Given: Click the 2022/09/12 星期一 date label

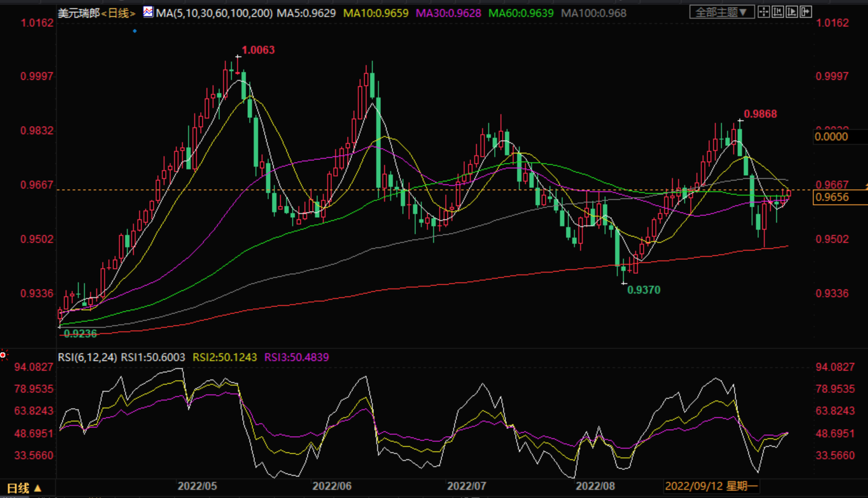Looking at the screenshot, I should 711,486.
